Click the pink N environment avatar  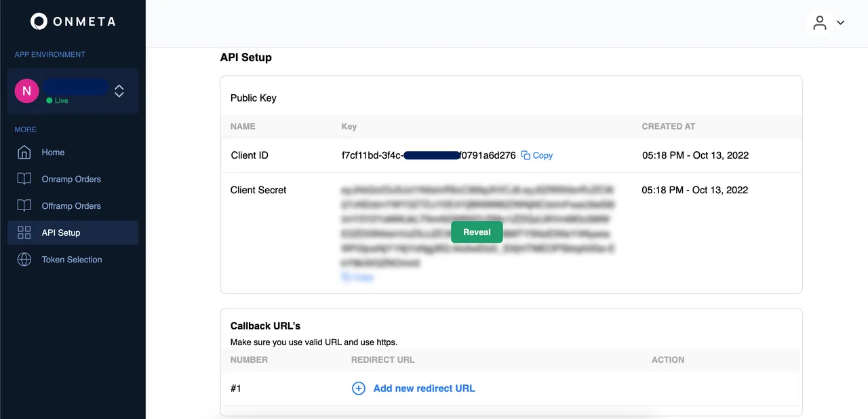[x=27, y=91]
